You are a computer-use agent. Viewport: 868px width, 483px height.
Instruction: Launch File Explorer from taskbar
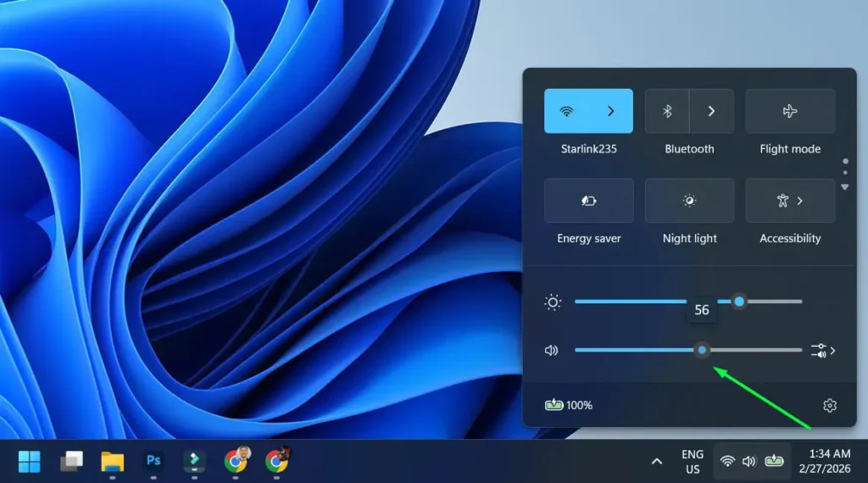tap(113, 462)
